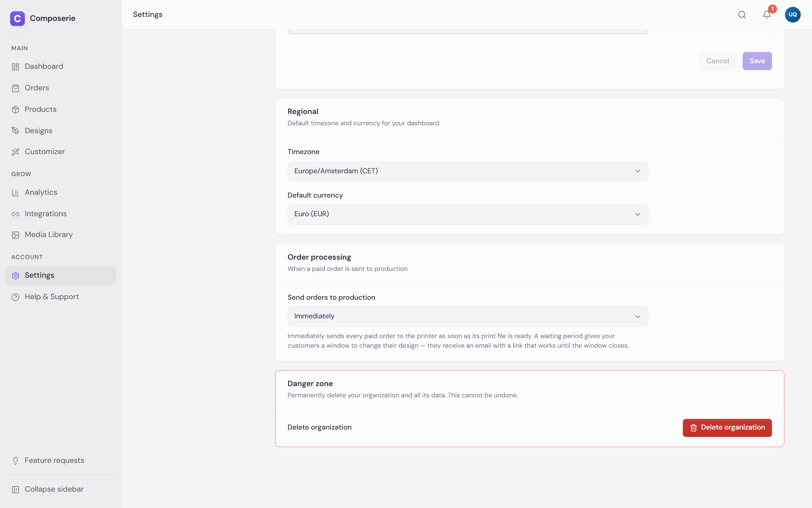Click the Settings gear icon
This screenshot has width=812, height=508.
point(16,275)
